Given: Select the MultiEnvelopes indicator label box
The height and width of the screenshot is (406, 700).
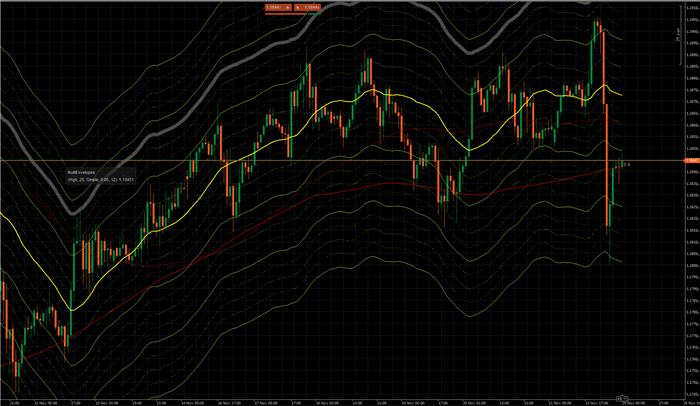Looking at the screenshot, I should click(x=100, y=176).
